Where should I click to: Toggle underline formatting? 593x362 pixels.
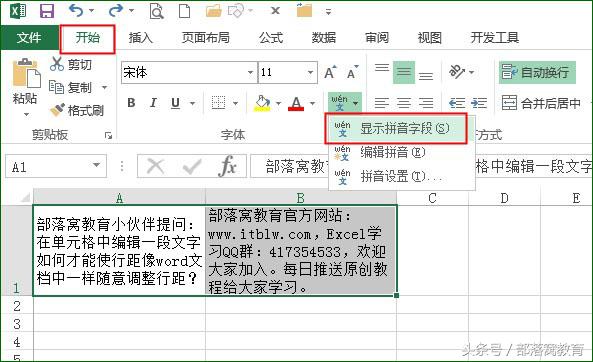pyautogui.click(x=175, y=103)
